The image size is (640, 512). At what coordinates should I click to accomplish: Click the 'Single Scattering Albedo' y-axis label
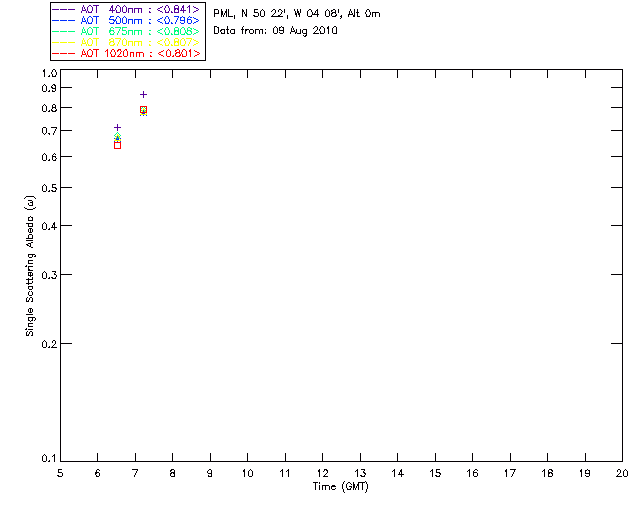click(x=30, y=266)
